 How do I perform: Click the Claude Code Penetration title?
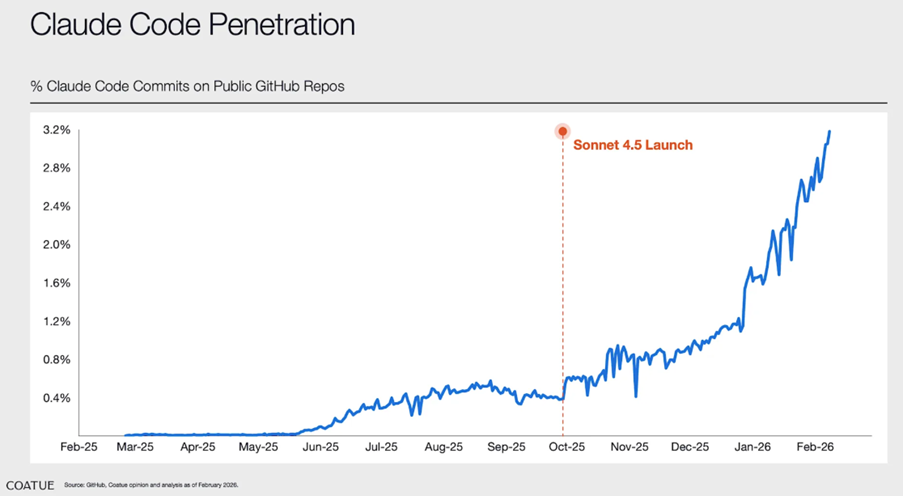click(192, 25)
